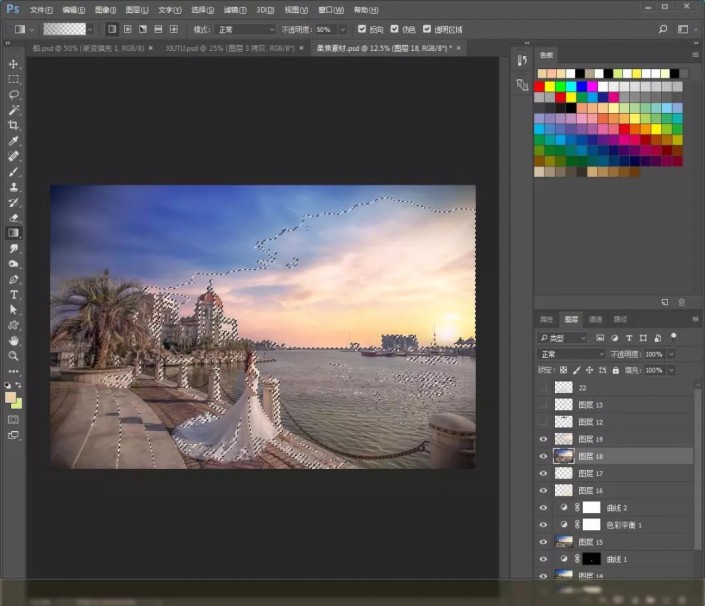Image resolution: width=705 pixels, height=606 pixels.
Task: Select the Eraser tool
Action: click(13, 218)
